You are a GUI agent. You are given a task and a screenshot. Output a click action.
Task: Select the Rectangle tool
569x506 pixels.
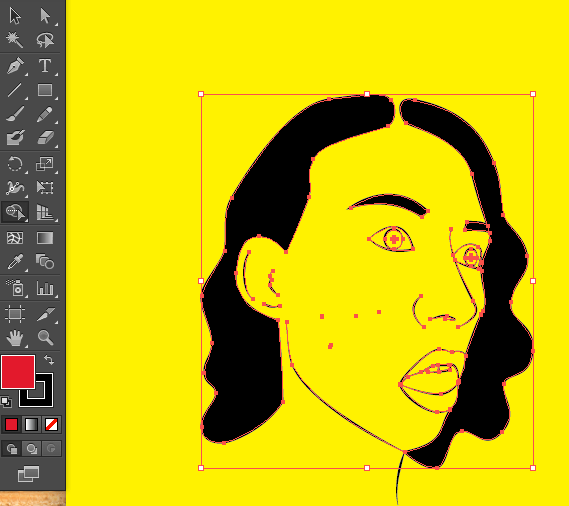[45, 90]
